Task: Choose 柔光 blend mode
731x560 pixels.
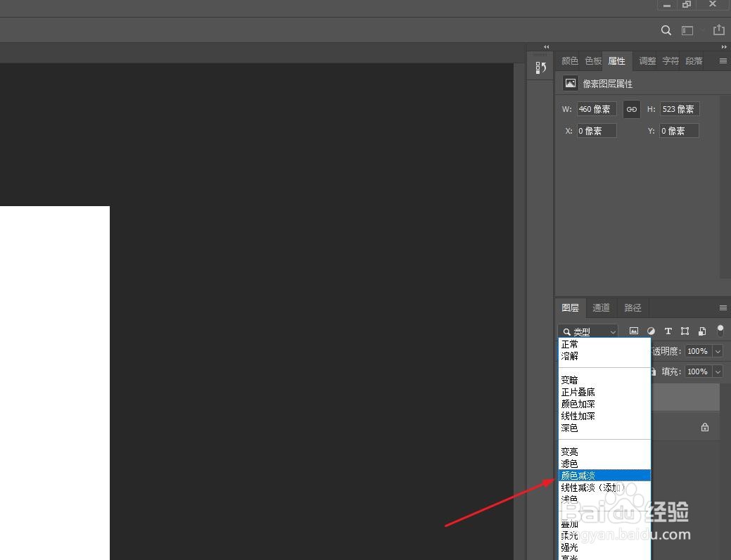Action: [x=604, y=536]
